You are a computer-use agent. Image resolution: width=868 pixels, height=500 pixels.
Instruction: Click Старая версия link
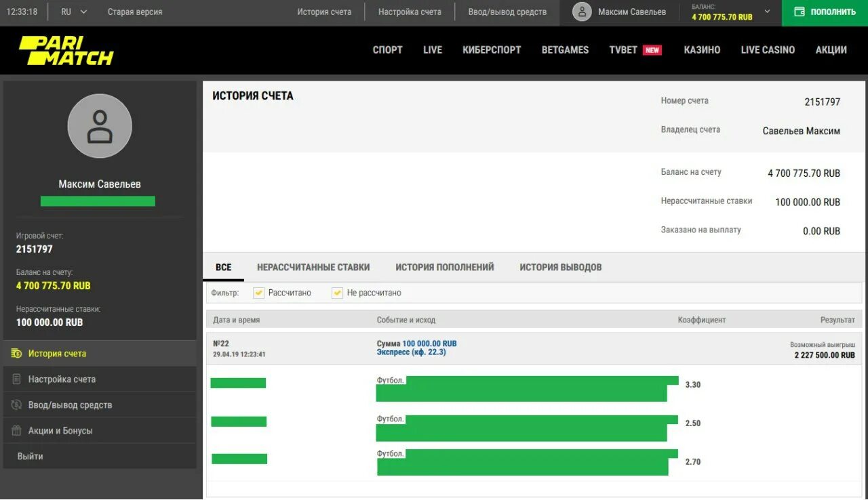pyautogui.click(x=135, y=12)
